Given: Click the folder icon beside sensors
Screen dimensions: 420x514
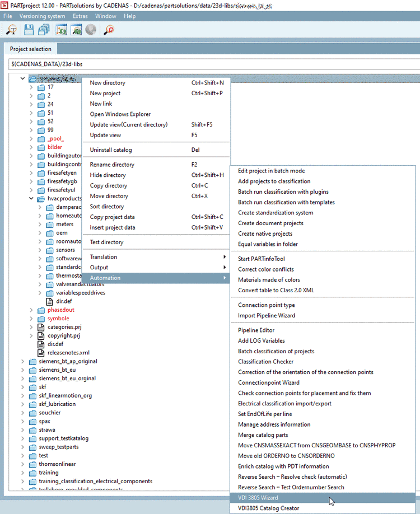Looking at the screenshot, I should pyautogui.click(x=49, y=250).
